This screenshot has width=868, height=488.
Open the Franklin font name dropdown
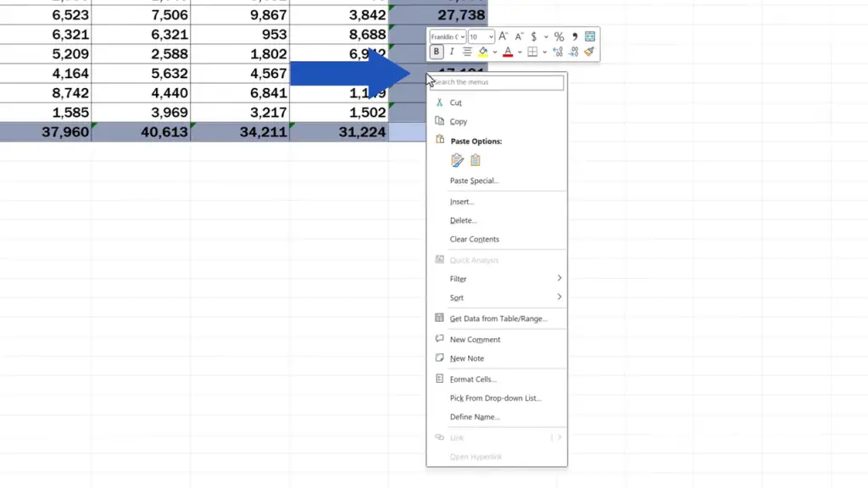pos(448,36)
